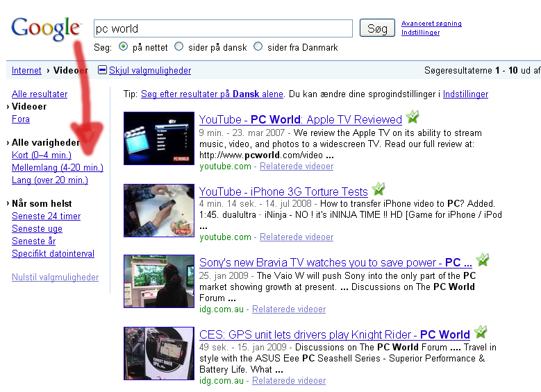Click in the 'pc world' search field
The image size is (541, 392).
(x=223, y=28)
